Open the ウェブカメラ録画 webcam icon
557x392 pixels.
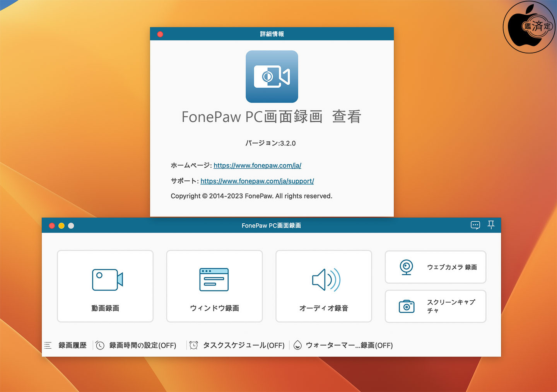[x=406, y=267]
